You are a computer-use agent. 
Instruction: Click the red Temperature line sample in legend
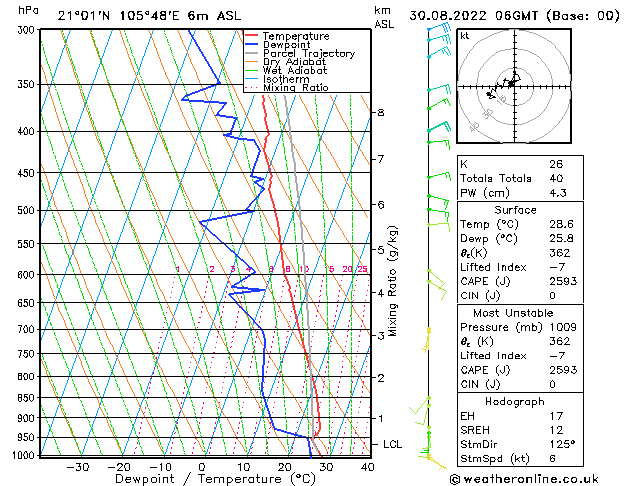pyautogui.click(x=251, y=35)
